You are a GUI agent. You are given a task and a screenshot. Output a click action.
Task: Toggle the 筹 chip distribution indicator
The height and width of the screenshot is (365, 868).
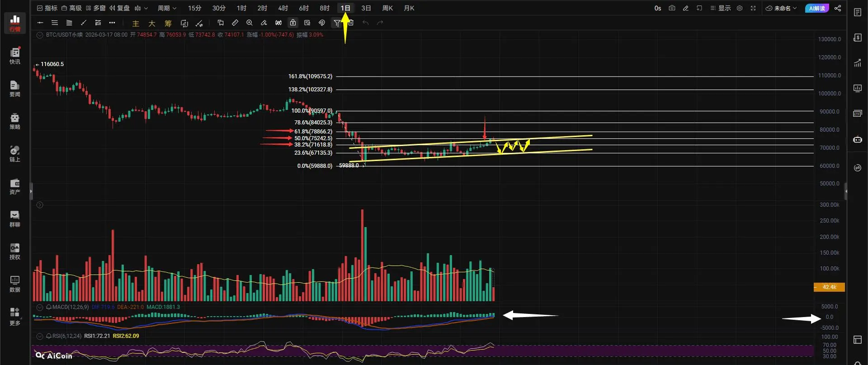tap(168, 24)
